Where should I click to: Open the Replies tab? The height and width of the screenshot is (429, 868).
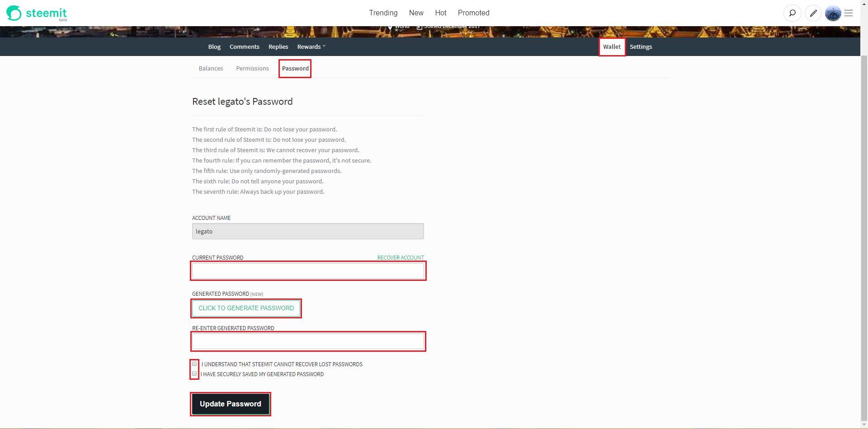(278, 47)
